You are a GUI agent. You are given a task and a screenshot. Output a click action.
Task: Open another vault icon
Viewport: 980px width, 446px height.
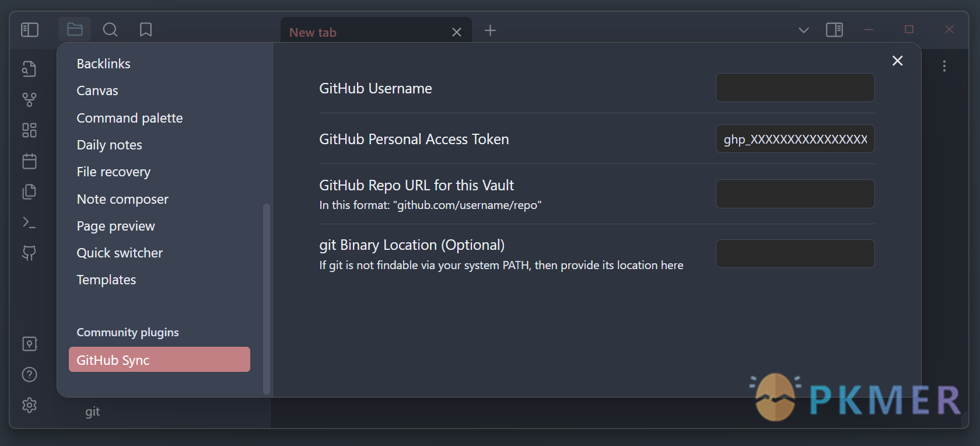[29, 344]
